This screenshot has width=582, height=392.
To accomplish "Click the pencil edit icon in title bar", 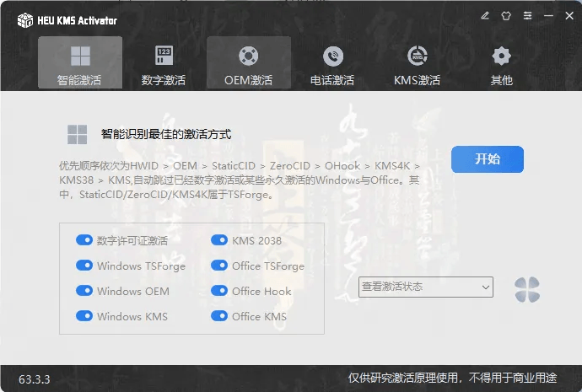I will coord(485,15).
